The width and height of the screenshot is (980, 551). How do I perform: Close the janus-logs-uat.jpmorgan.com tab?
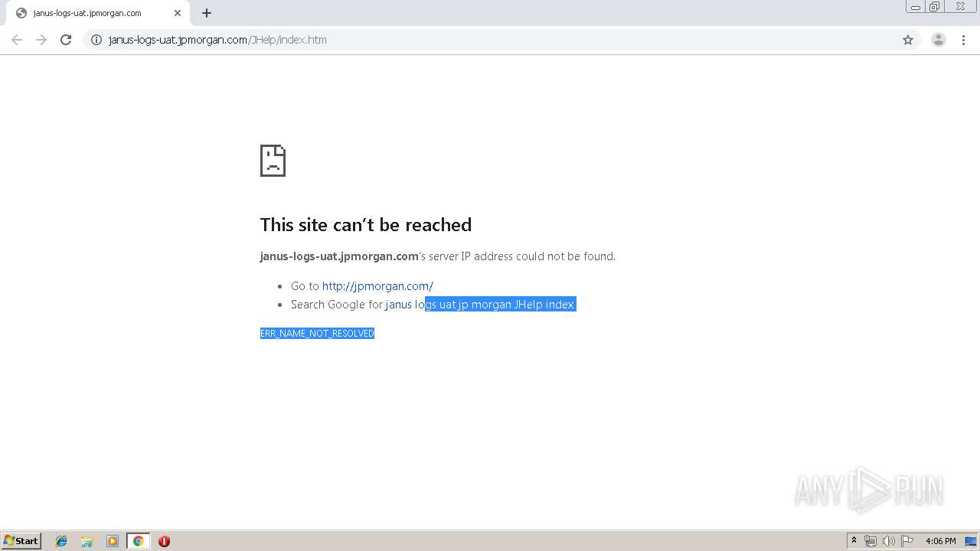178,13
